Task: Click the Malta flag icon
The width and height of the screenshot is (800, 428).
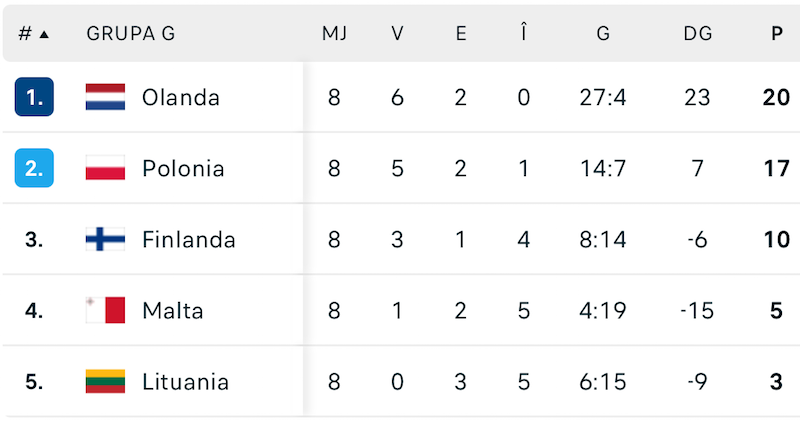Action: (x=105, y=310)
